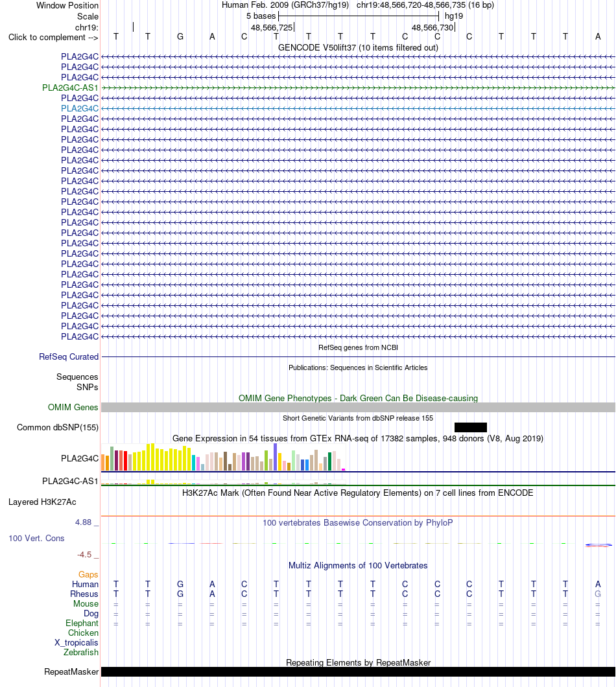Click the Scale track label
The width and height of the screenshot is (616, 687).
(x=88, y=16)
